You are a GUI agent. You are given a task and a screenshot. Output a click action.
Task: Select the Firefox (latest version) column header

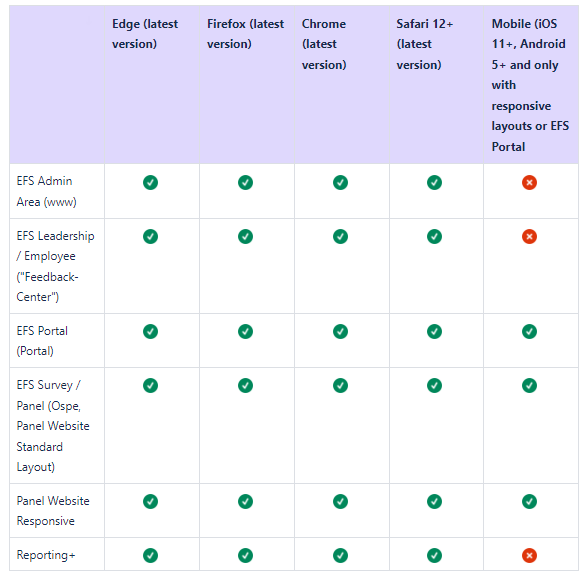click(245, 34)
